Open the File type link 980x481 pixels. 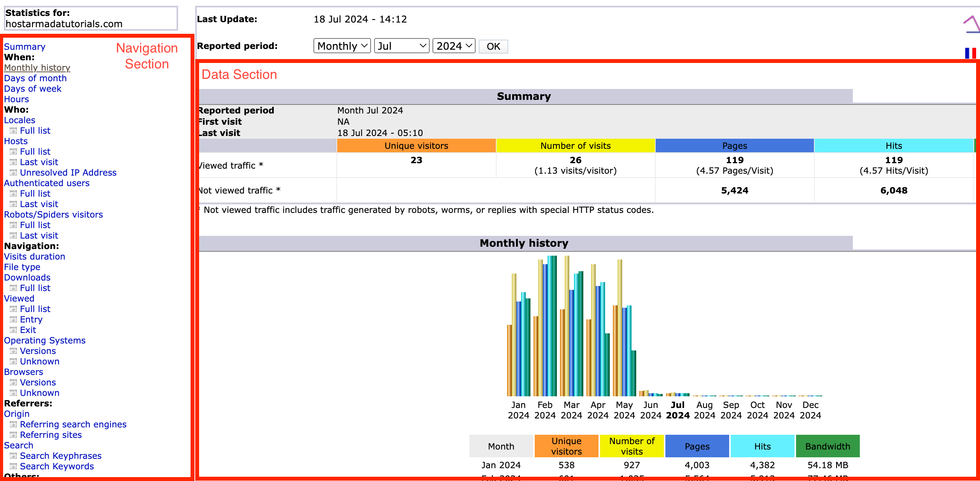[x=22, y=267]
